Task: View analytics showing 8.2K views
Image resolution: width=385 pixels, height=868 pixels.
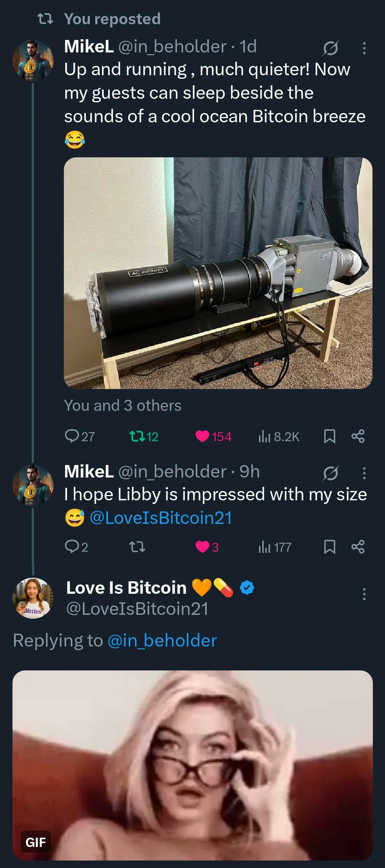Action: [x=279, y=436]
